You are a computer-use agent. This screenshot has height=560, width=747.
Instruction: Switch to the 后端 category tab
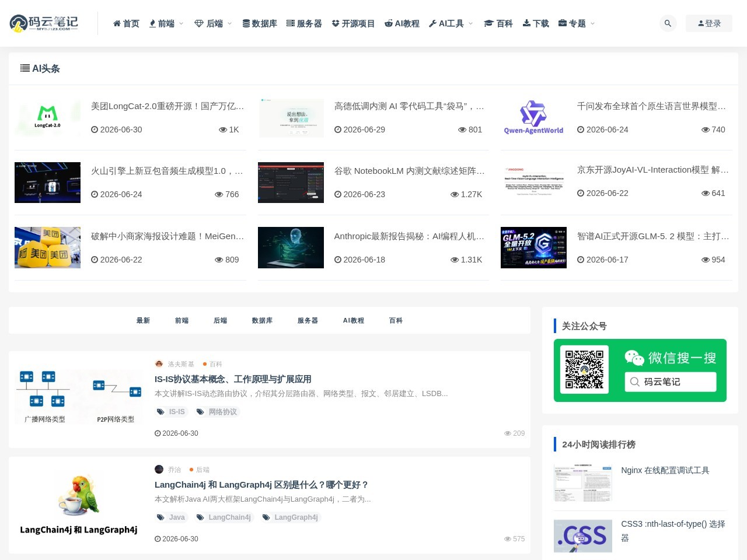220,320
